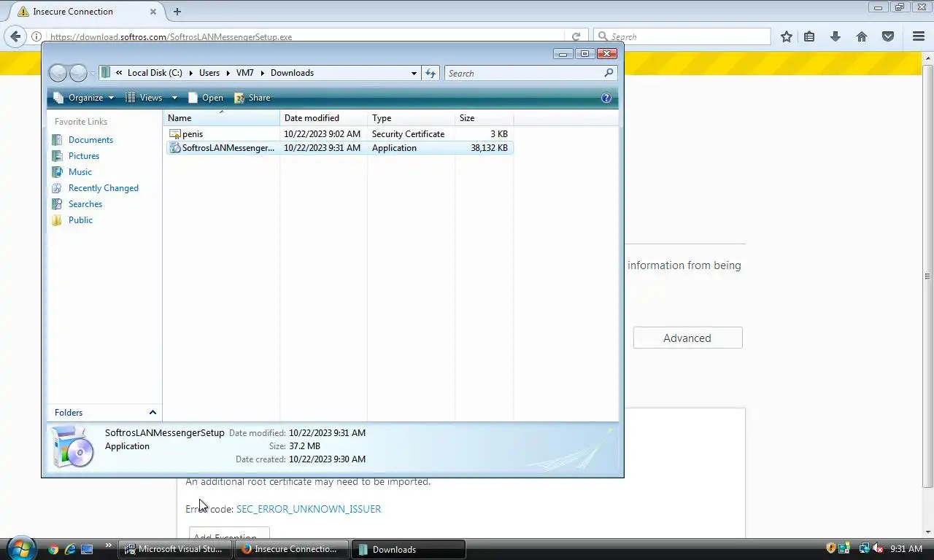
Task: Open Documents favorite link
Action: tap(90, 140)
